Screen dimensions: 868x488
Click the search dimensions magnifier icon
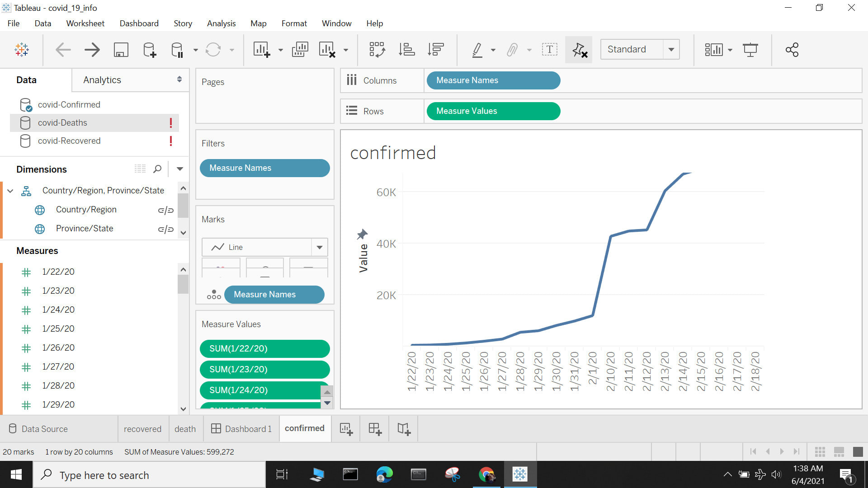[157, 169]
